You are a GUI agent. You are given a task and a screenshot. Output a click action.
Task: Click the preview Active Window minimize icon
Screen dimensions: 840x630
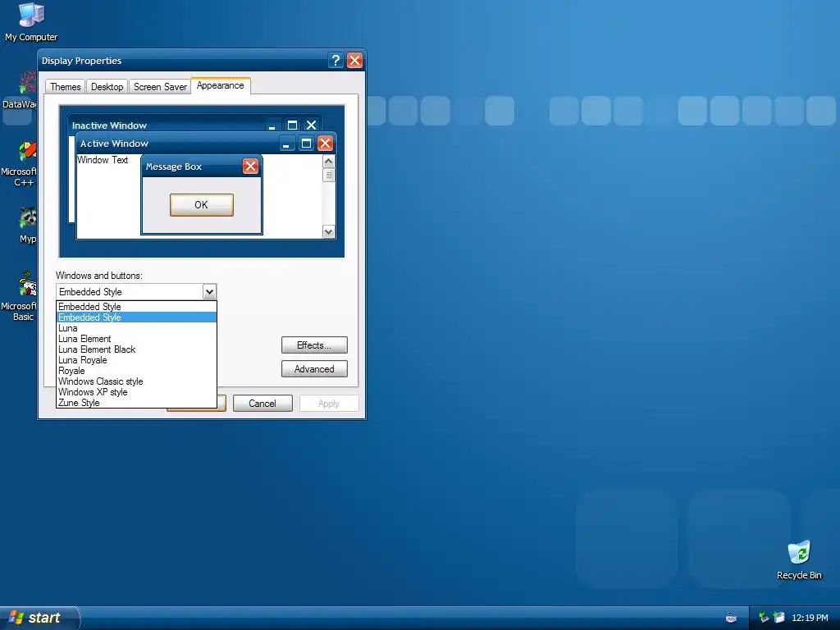[x=286, y=143]
